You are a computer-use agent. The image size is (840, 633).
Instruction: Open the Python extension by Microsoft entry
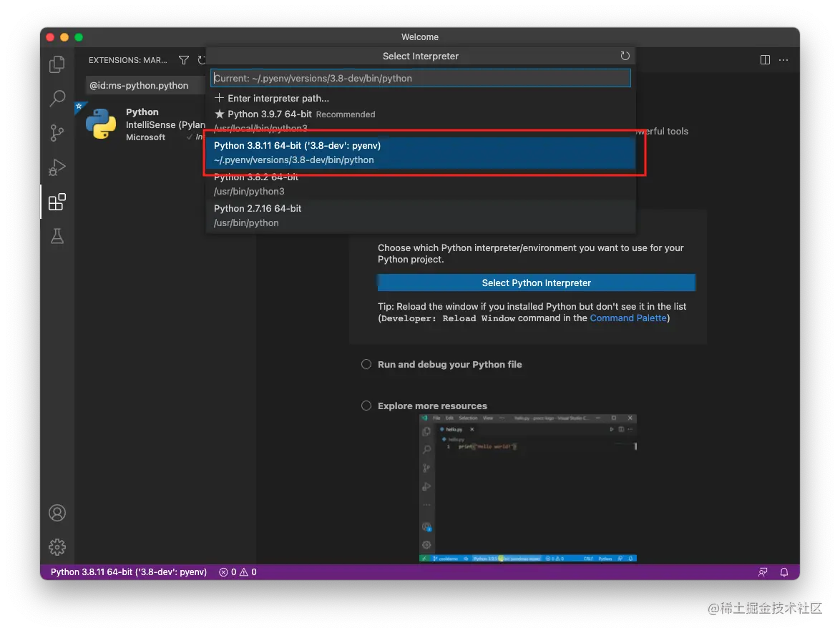[142, 124]
